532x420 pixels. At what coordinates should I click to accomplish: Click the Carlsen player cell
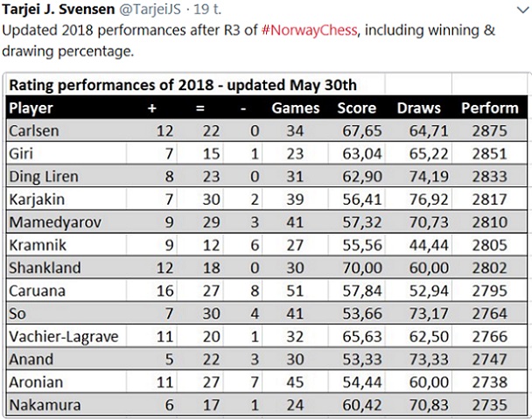(x=33, y=130)
